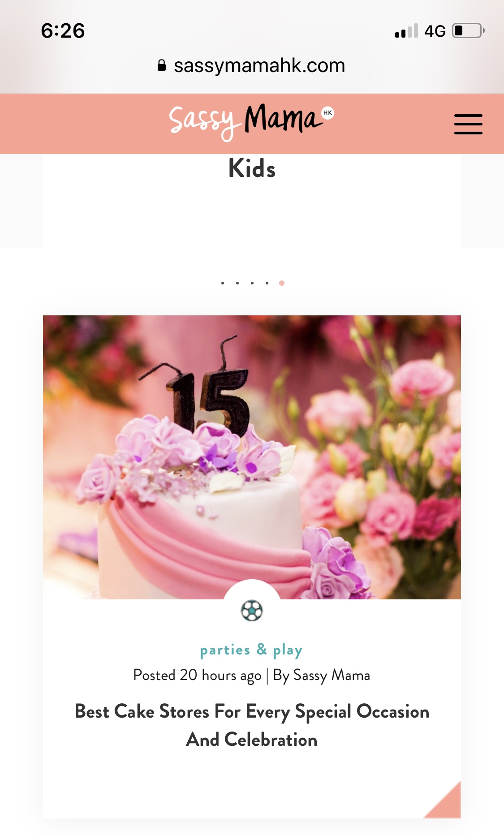Open the birthday cake article image

252,457
